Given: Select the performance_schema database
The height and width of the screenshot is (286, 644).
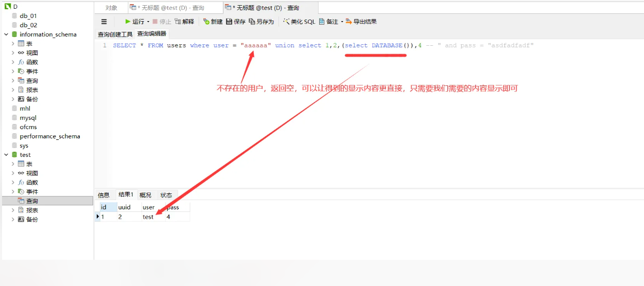Looking at the screenshot, I should coord(46,136).
